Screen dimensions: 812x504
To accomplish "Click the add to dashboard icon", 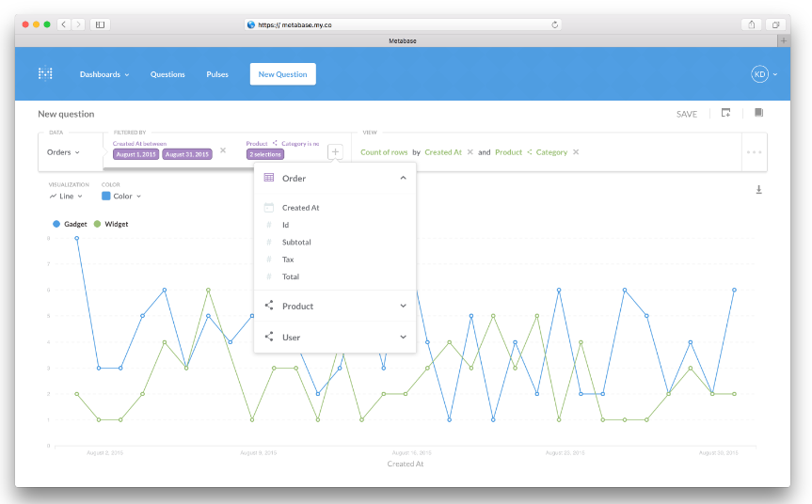I will coord(725,113).
